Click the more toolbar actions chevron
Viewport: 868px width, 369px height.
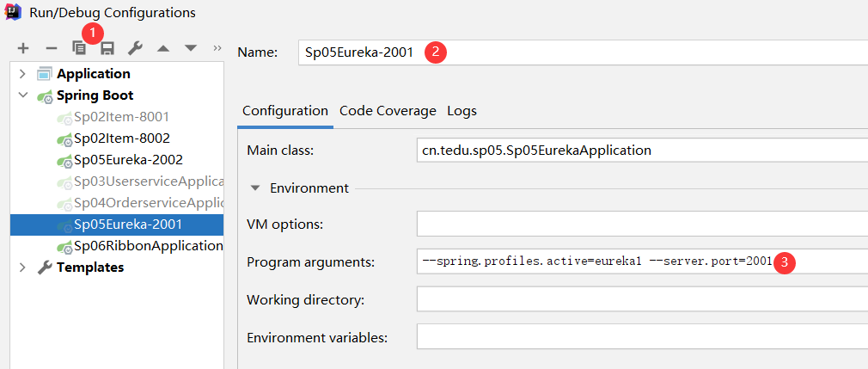pyautogui.click(x=217, y=48)
